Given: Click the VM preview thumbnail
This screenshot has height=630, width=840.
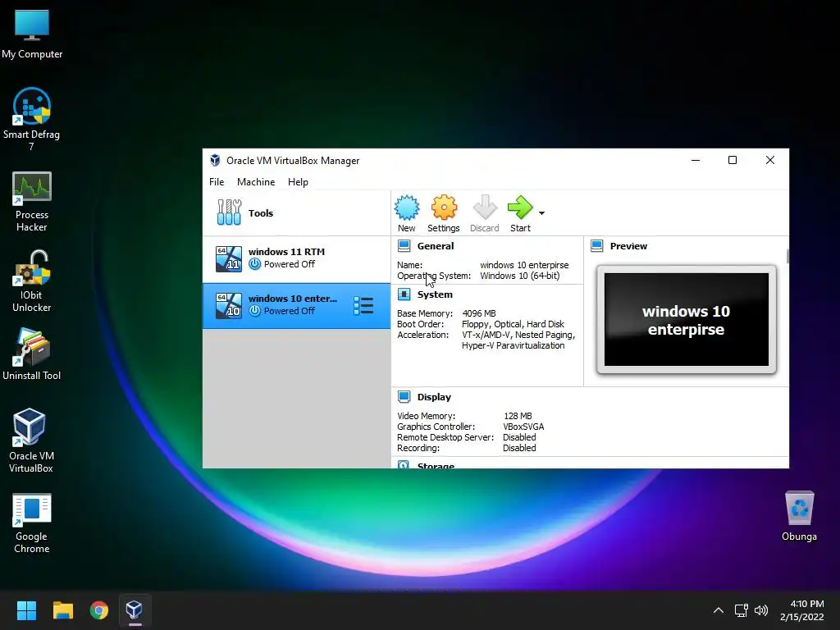Looking at the screenshot, I should [x=687, y=319].
